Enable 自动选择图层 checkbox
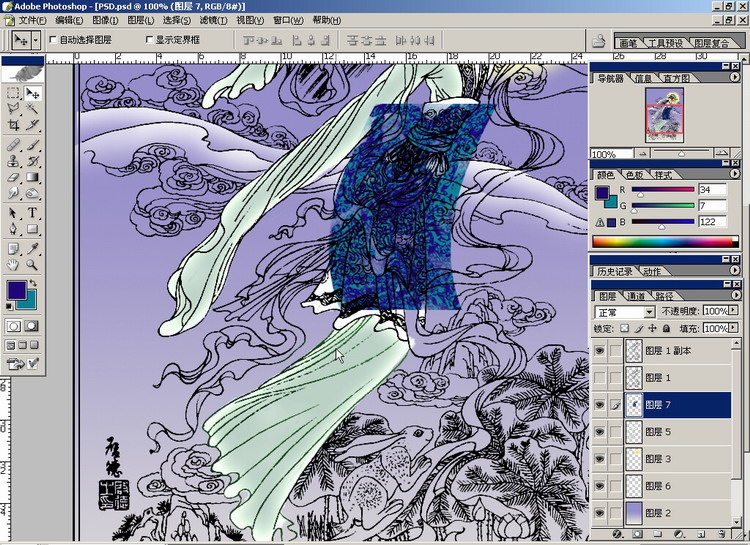This screenshot has height=545, width=750. click(53, 40)
